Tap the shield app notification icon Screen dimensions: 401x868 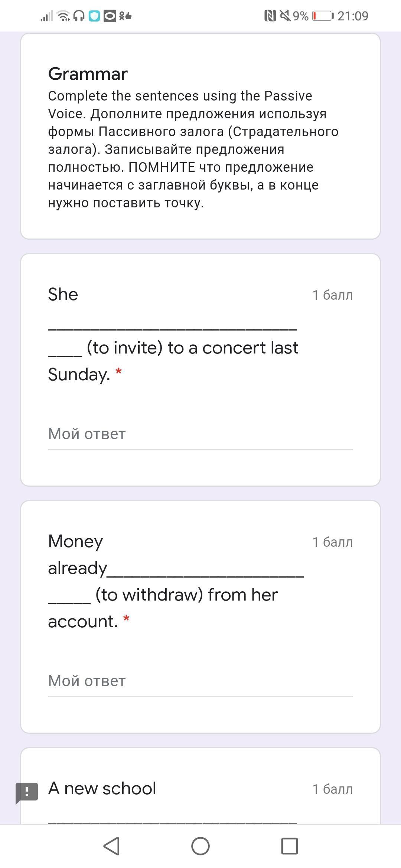pos(94,16)
